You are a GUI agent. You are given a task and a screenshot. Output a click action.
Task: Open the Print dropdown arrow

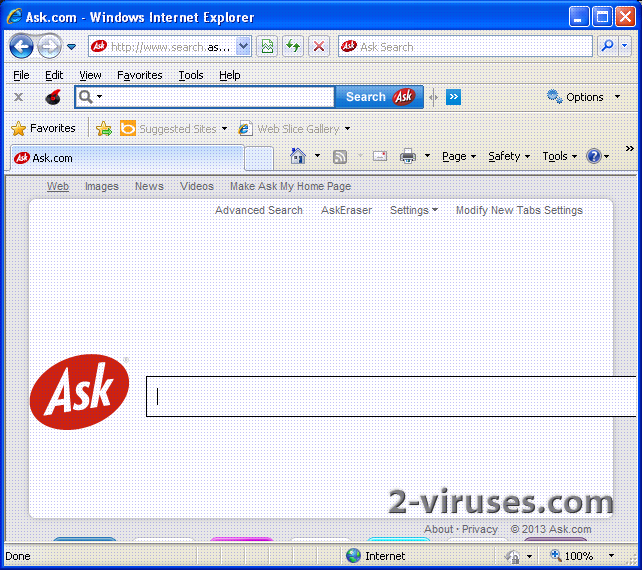click(x=427, y=156)
